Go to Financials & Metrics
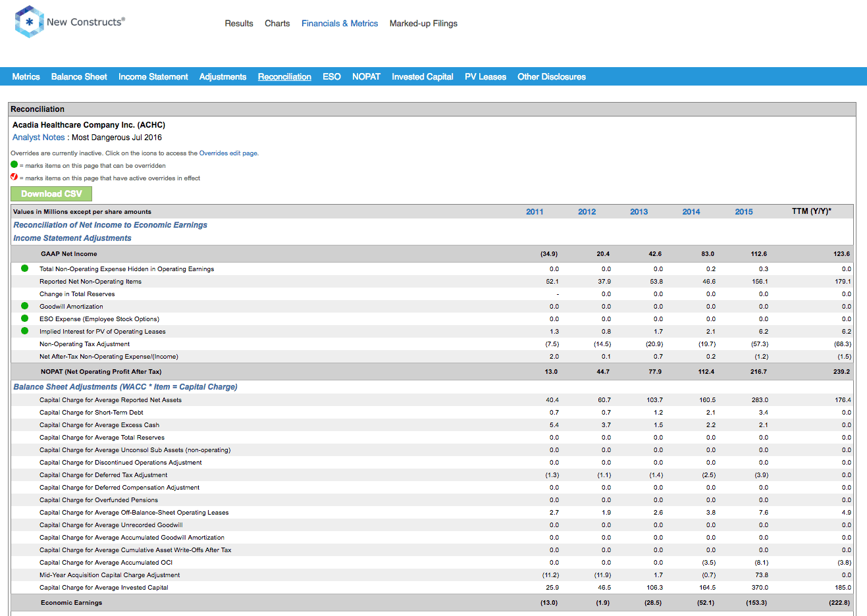This screenshot has height=616, width=867. [x=340, y=23]
